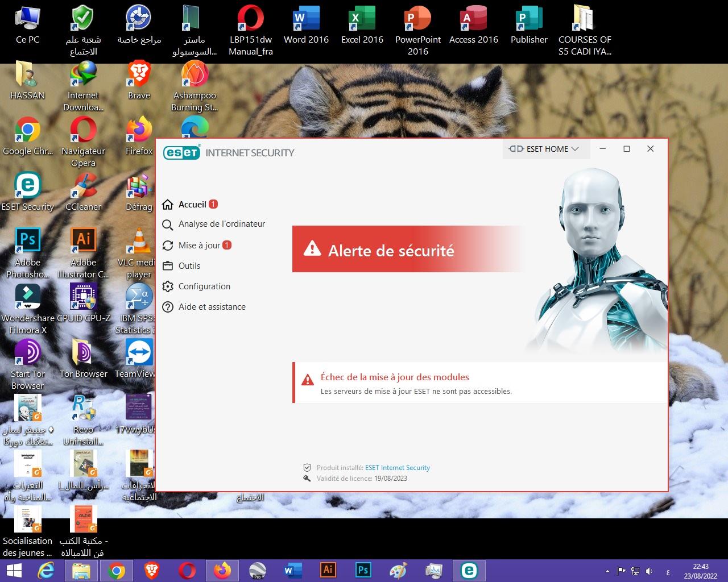Click the Accueil notification badge
The image size is (728, 582).
point(213,205)
